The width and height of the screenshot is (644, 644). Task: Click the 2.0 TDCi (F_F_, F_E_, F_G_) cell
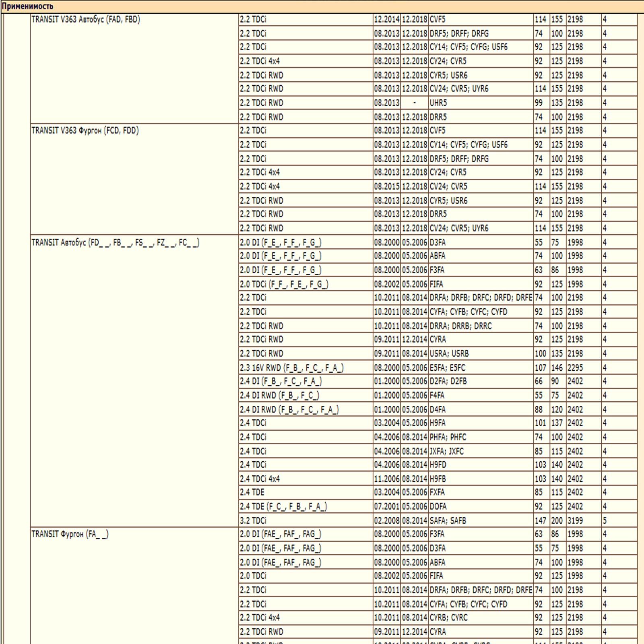click(284, 284)
